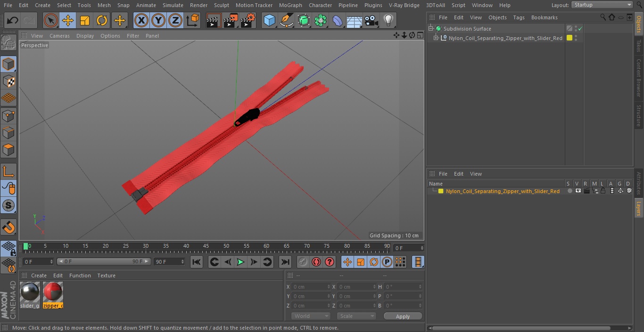Click the Apply button
The height and width of the screenshot is (332, 644).
(403, 316)
